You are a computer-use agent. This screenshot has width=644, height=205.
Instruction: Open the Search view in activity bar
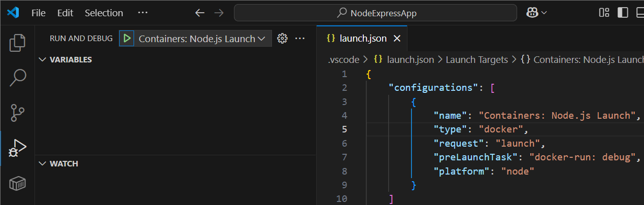(x=17, y=78)
